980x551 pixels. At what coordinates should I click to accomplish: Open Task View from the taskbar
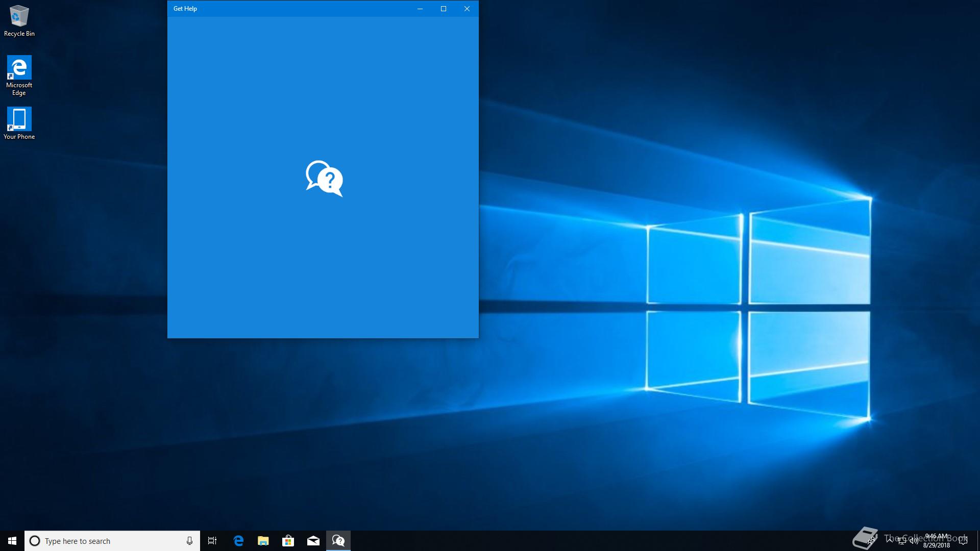(212, 541)
